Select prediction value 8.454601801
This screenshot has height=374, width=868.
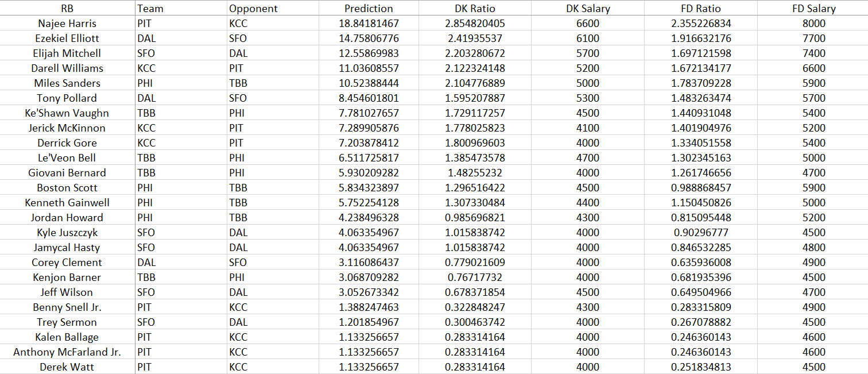(369, 98)
